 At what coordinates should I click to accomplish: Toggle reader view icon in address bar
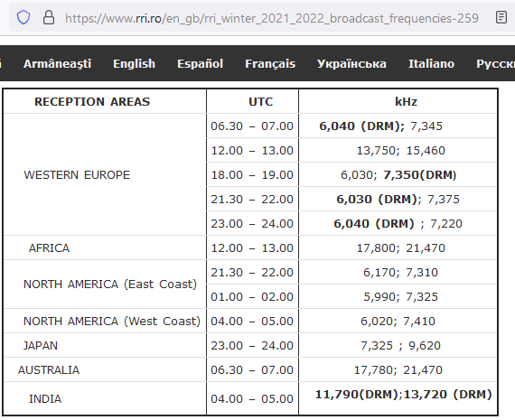pyautogui.click(x=501, y=17)
